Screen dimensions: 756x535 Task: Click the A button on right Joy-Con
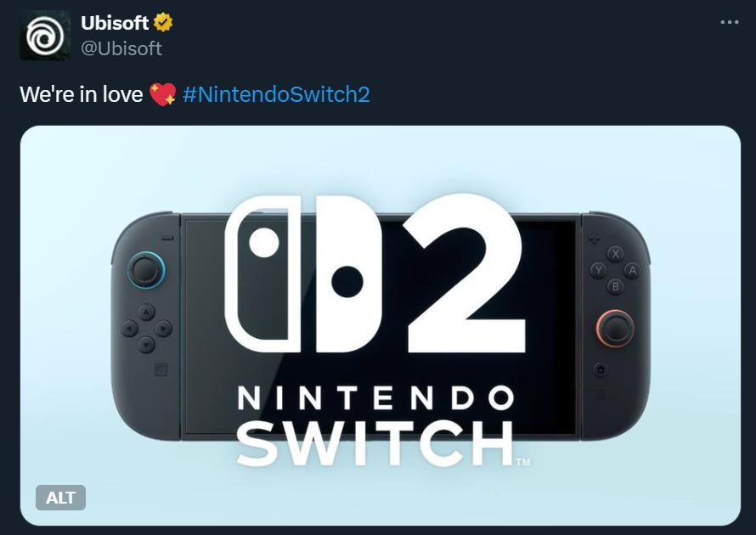pyautogui.click(x=631, y=270)
